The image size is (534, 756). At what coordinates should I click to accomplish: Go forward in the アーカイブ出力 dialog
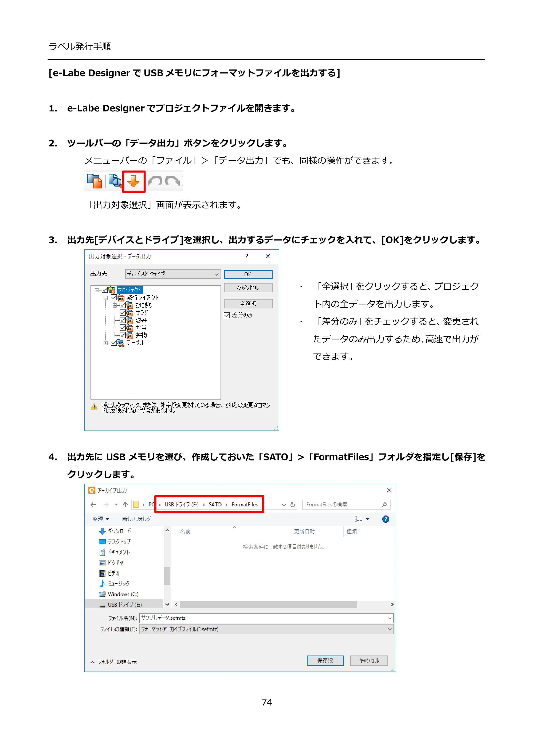tap(106, 505)
